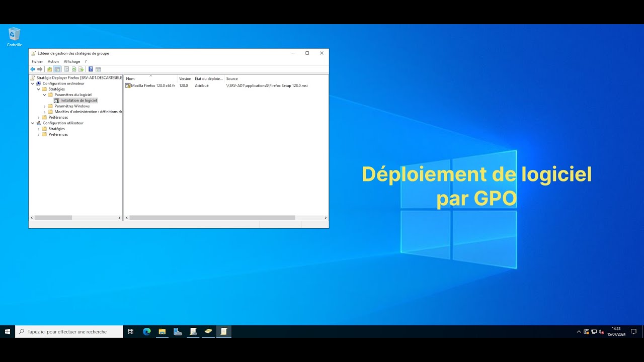The height and width of the screenshot is (362, 644).
Task: Sort by the Version column header
Action: click(185, 78)
